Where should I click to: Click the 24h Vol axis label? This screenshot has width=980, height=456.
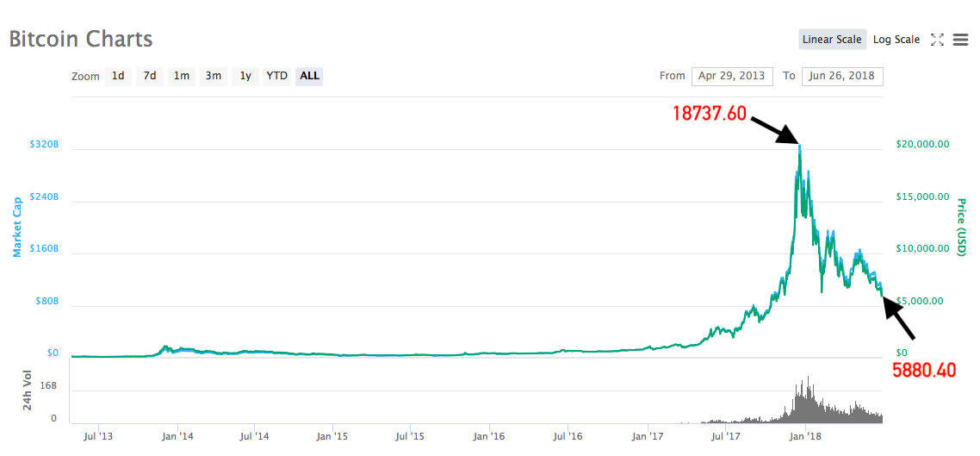[x=28, y=391]
